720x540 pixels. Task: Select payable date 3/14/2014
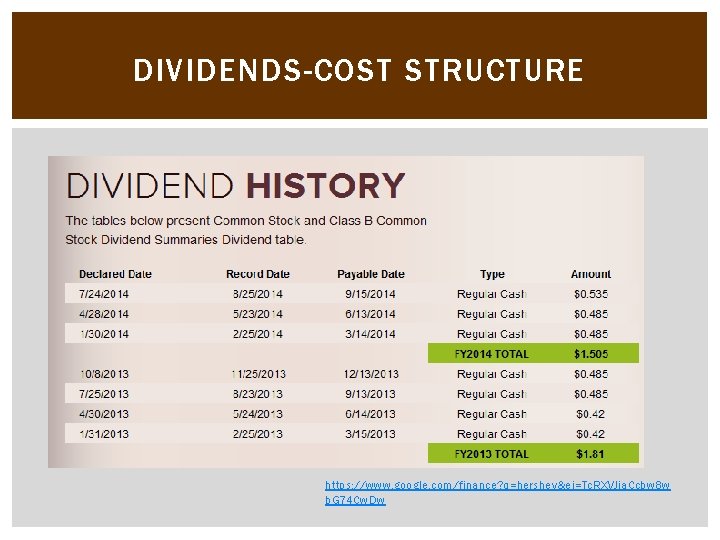370,334
